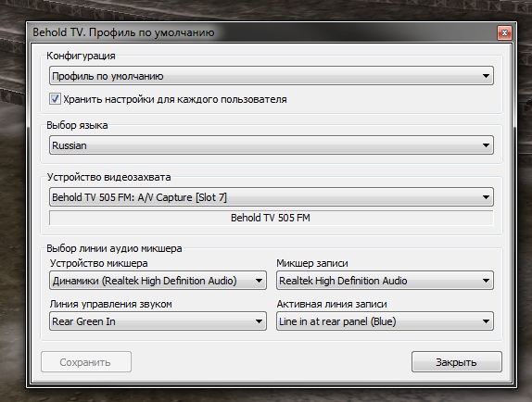Click the Behold TV 505 FM info field

click(x=271, y=218)
